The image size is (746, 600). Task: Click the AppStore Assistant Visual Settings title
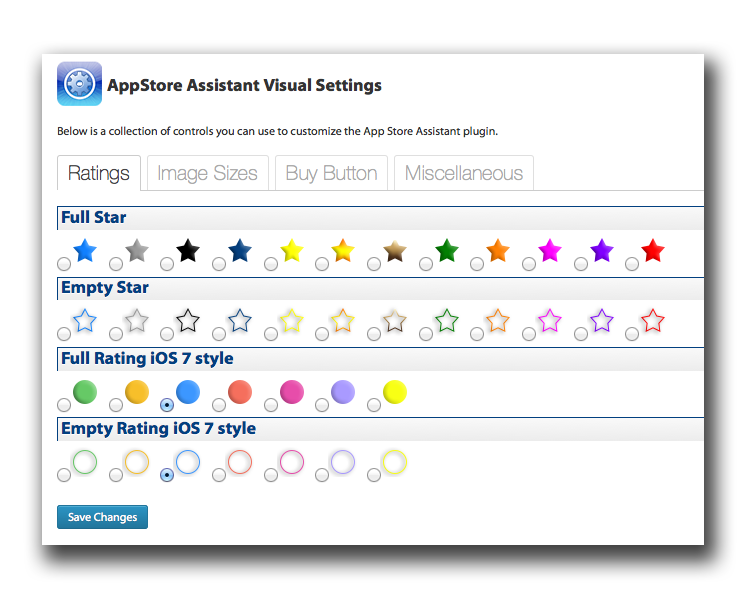tap(244, 85)
